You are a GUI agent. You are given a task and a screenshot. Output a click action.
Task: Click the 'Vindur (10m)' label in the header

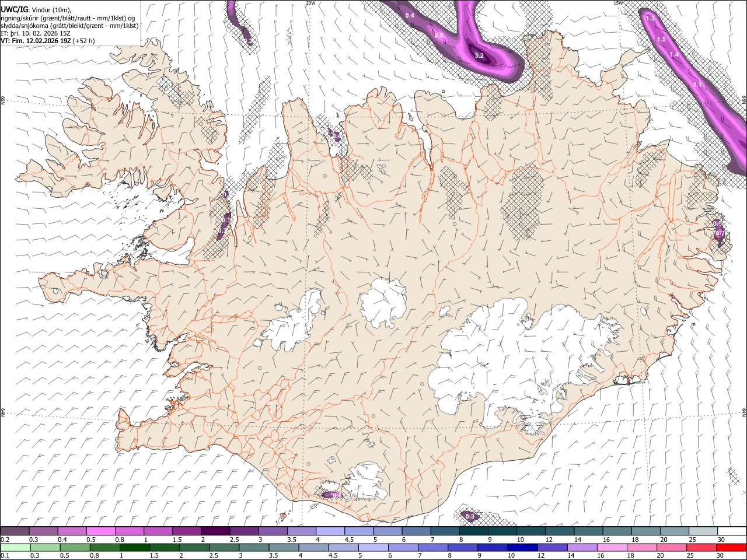50,10
